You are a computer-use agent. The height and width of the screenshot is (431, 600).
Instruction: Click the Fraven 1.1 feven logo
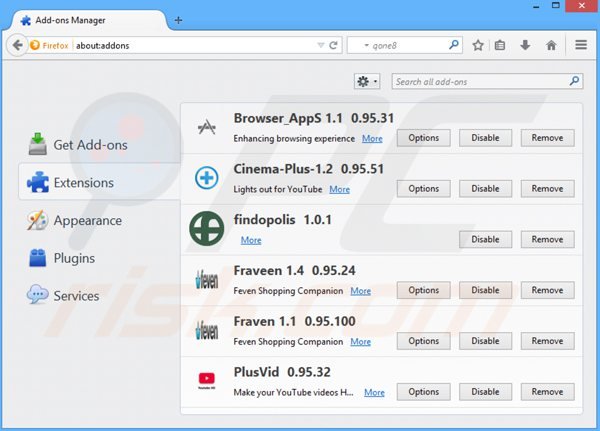tap(207, 330)
